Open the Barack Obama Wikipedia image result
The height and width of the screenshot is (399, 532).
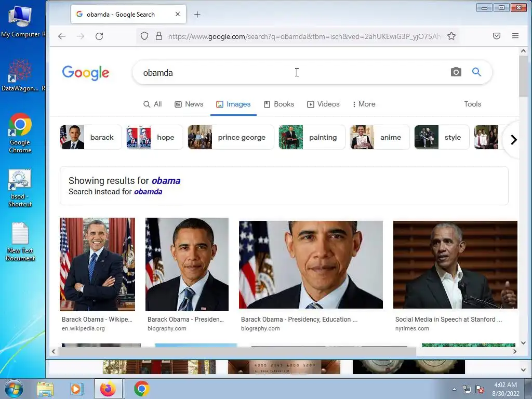pyautogui.click(x=97, y=264)
